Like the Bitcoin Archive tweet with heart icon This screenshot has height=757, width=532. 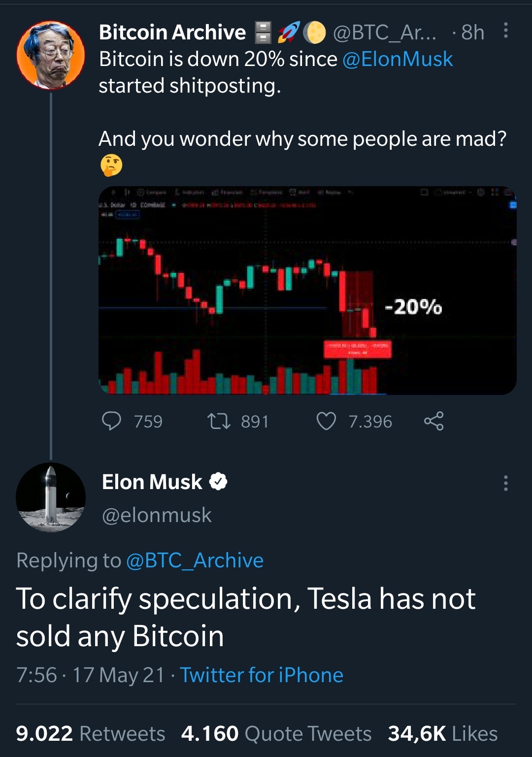[326, 421]
